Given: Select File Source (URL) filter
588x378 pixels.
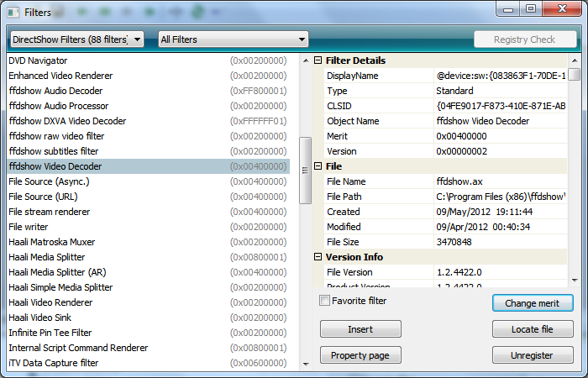Looking at the screenshot, I should (148, 197).
